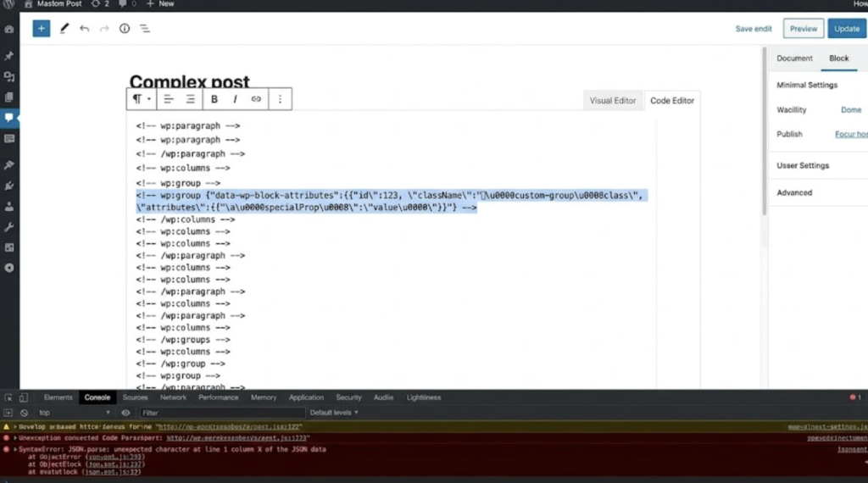Open the content info icon

pyautogui.click(x=125, y=28)
